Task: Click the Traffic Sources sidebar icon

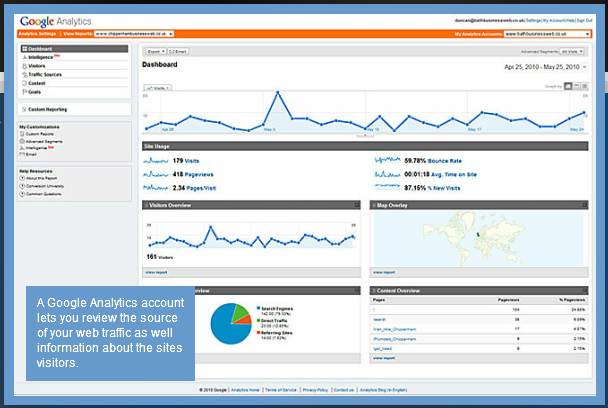Action: (24, 74)
